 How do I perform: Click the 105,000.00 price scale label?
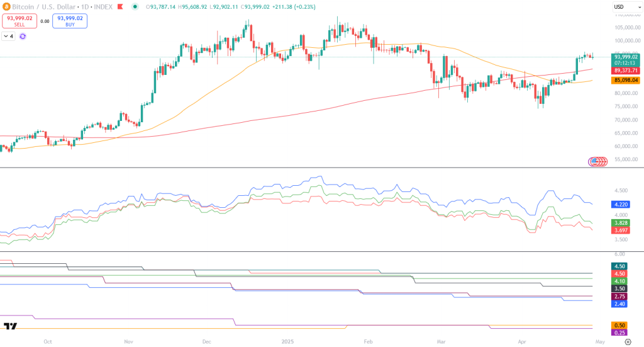pyautogui.click(x=628, y=28)
